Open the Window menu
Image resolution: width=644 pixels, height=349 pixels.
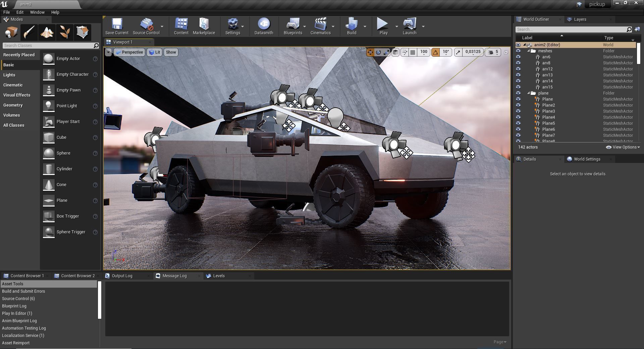coord(37,12)
